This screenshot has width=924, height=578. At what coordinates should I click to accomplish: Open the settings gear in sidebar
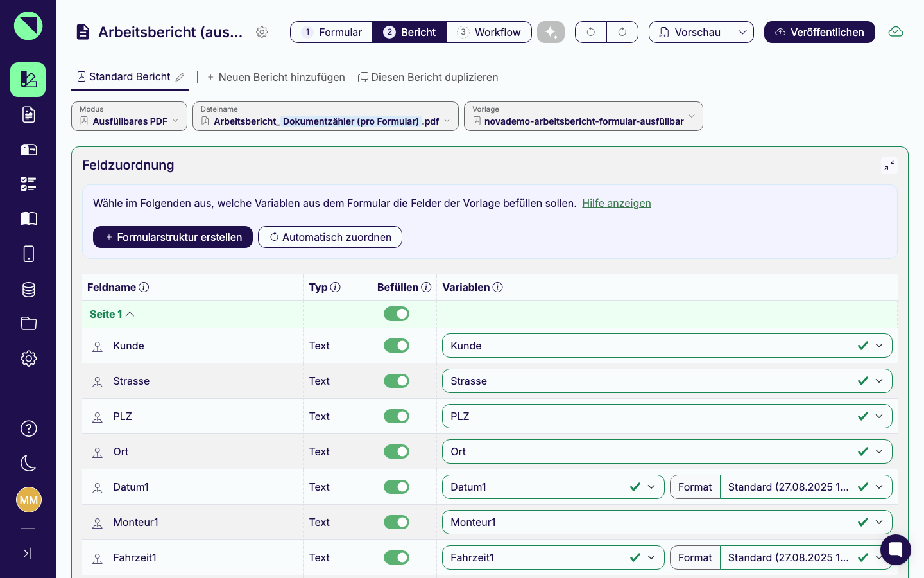(28, 358)
